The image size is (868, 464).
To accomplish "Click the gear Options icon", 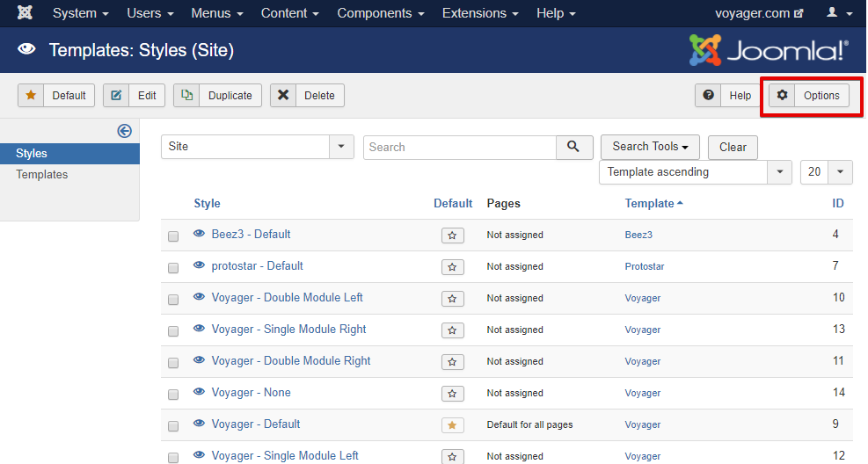I will pos(782,95).
